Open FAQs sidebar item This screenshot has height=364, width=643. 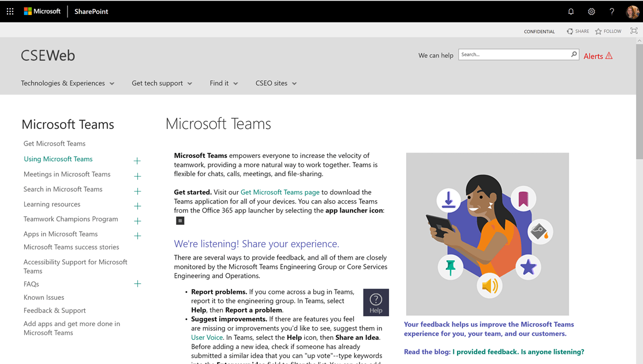(x=31, y=284)
